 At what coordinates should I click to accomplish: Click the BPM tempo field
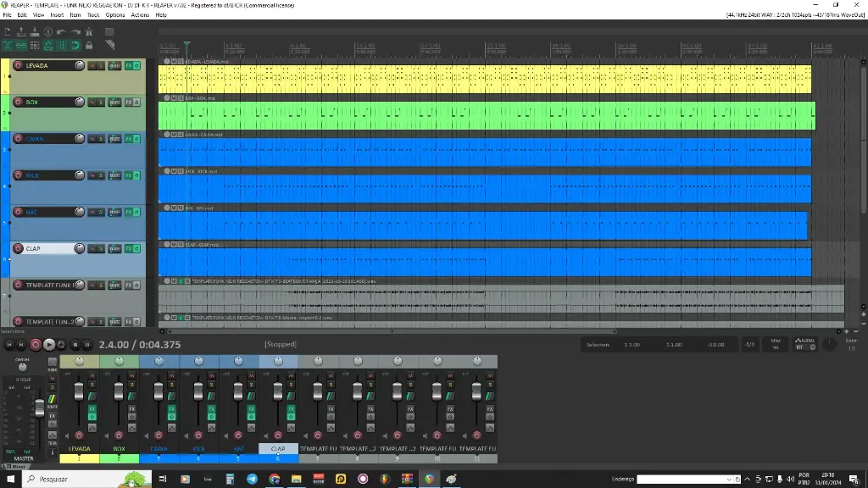[x=776, y=344]
